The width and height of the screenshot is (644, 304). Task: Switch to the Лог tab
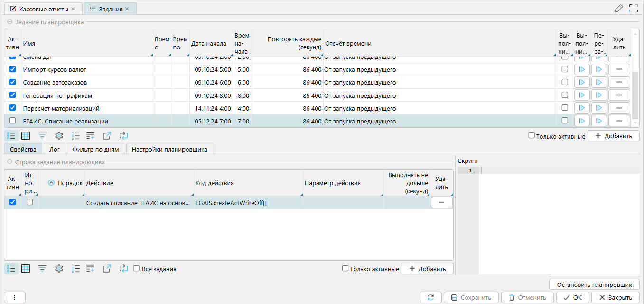[55, 149]
